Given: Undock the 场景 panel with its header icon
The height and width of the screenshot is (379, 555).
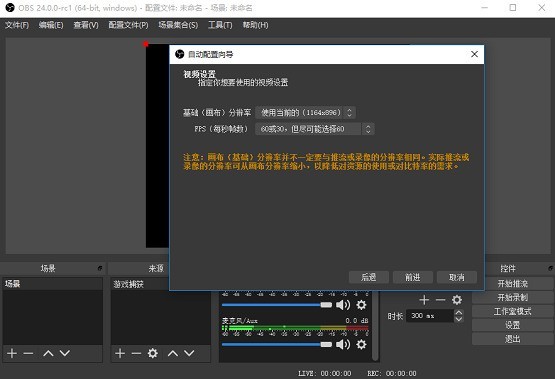Looking at the screenshot, I should pyautogui.click(x=100, y=269).
